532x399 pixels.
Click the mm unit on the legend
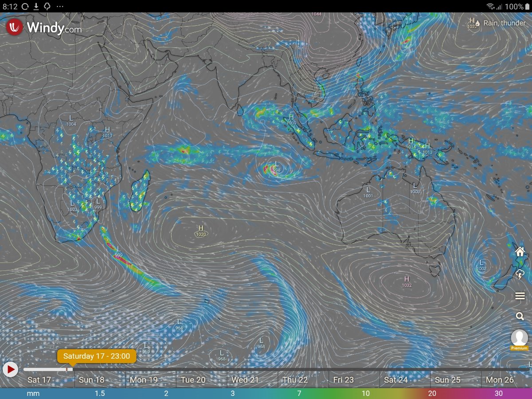click(x=33, y=394)
